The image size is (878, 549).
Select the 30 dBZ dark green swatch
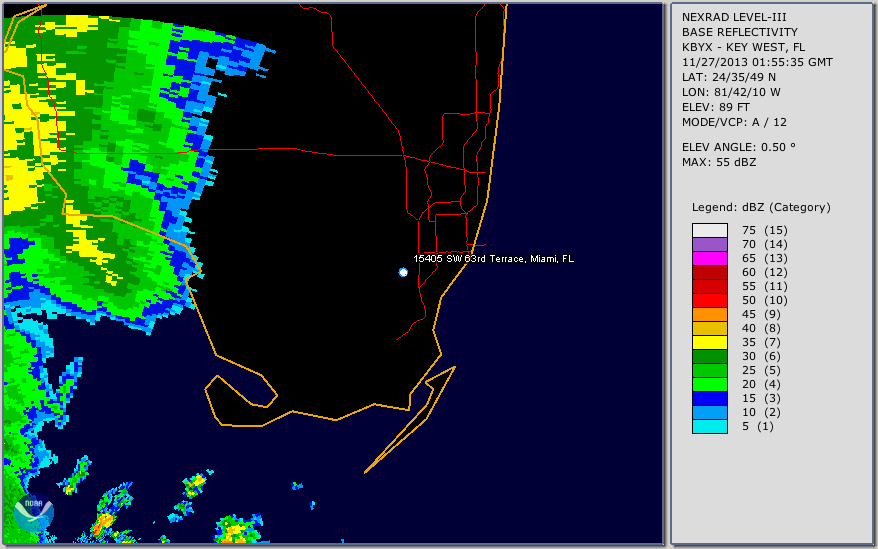point(709,356)
